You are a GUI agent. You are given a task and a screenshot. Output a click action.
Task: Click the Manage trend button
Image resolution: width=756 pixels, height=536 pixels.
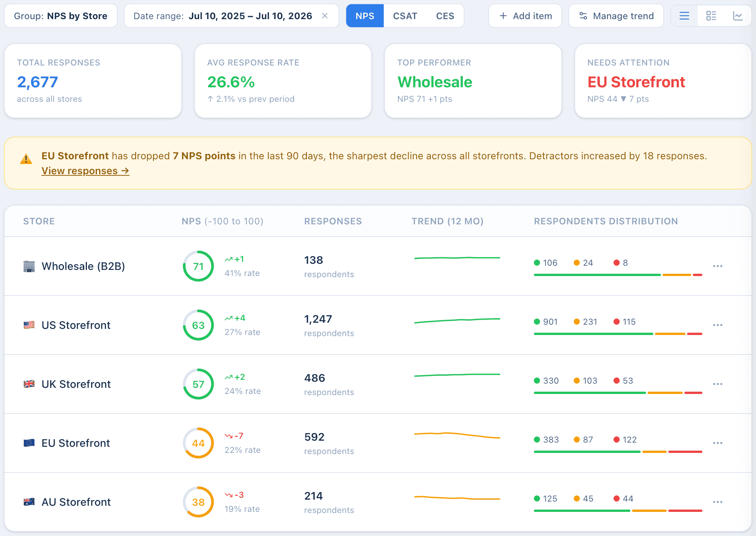tap(616, 16)
